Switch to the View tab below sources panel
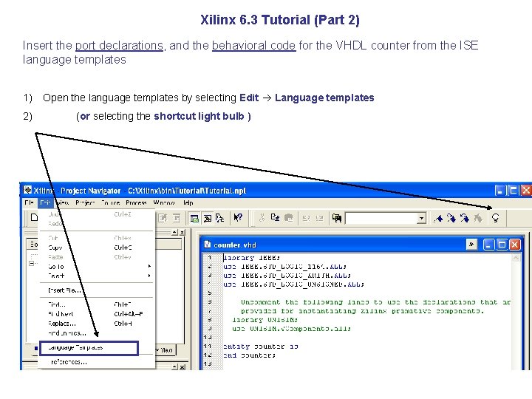 click(166, 350)
